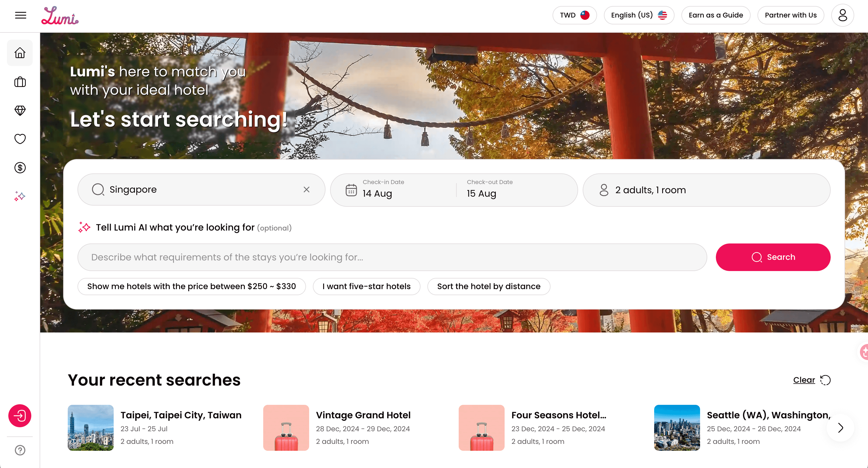Open the TWD currency selector
Image resolution: width=868 pixels, height=468 pixels.
575,15
